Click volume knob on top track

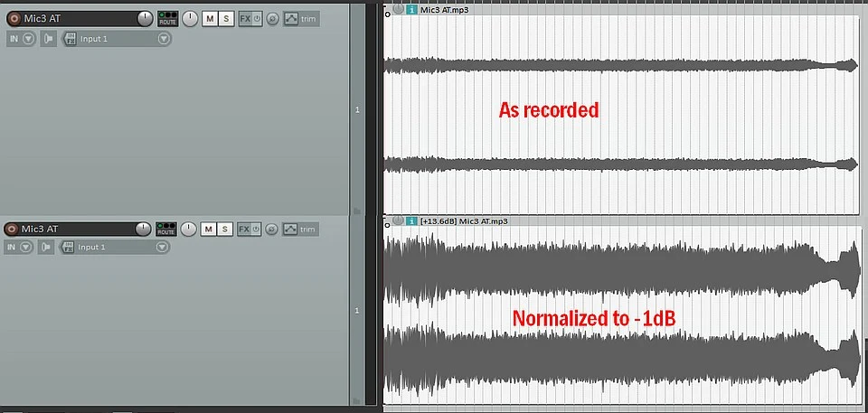point(145,19)
